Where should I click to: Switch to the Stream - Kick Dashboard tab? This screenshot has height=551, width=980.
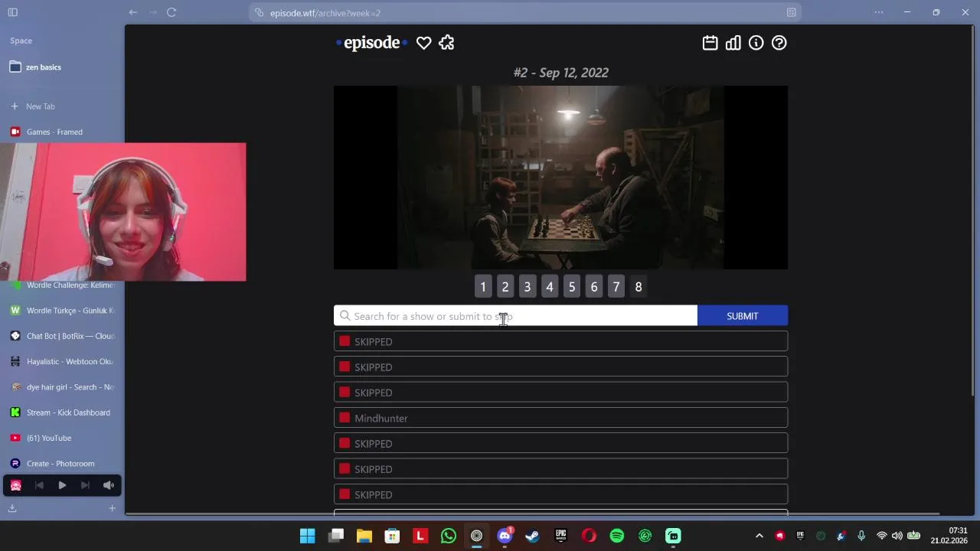click(x=62, y=412)
